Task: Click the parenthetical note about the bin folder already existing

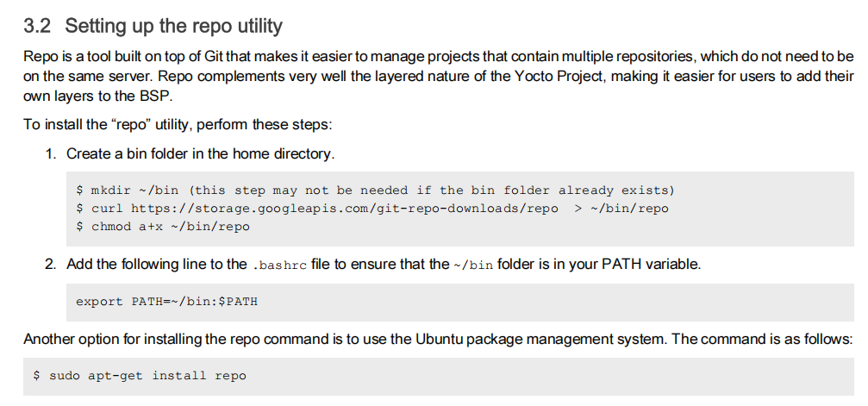Action: pyautogui.click(x=431, y=191)
